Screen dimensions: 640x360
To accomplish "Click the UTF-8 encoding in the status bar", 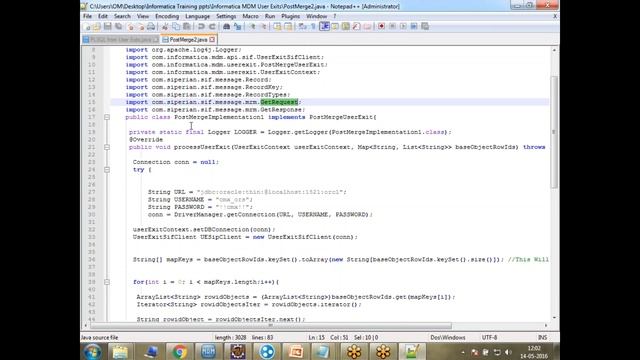I will tap(489, 338).
